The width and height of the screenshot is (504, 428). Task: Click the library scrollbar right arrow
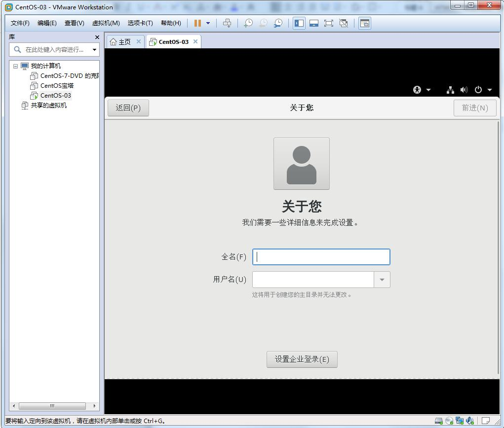94,406
